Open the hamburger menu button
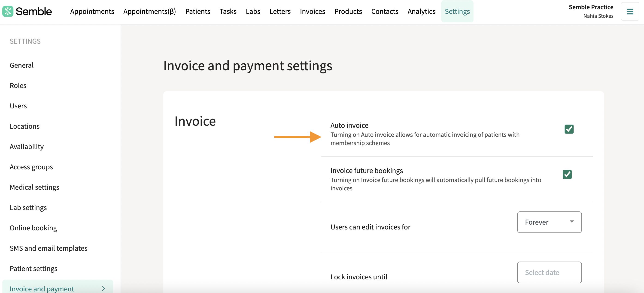This screenshot has width=644, height=293. coord(630,12)
